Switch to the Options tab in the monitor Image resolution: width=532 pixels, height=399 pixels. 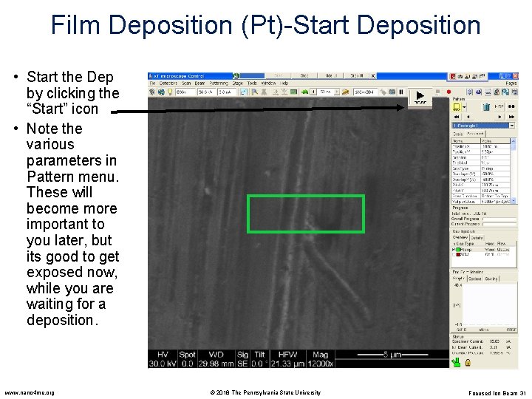coord(475,279)
